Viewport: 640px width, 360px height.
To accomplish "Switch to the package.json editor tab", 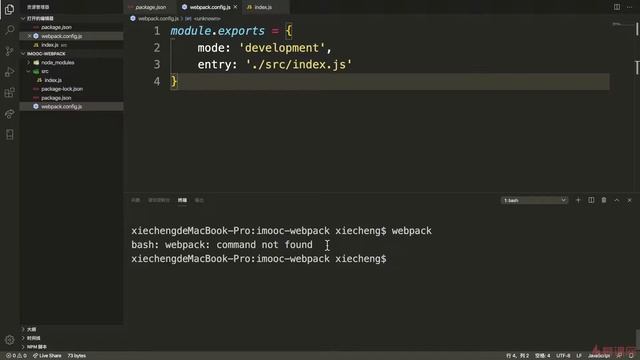I will point(150,7).
